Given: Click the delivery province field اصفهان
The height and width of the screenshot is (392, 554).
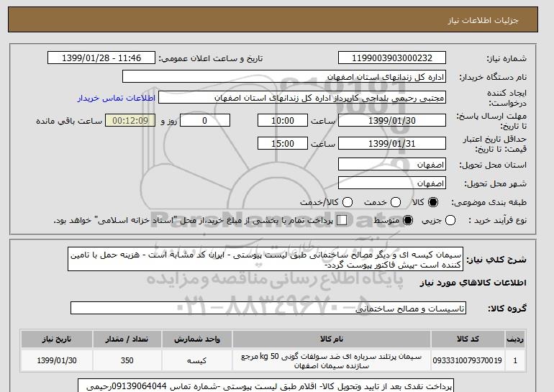Looking at the screenshot, I should 392,165.
